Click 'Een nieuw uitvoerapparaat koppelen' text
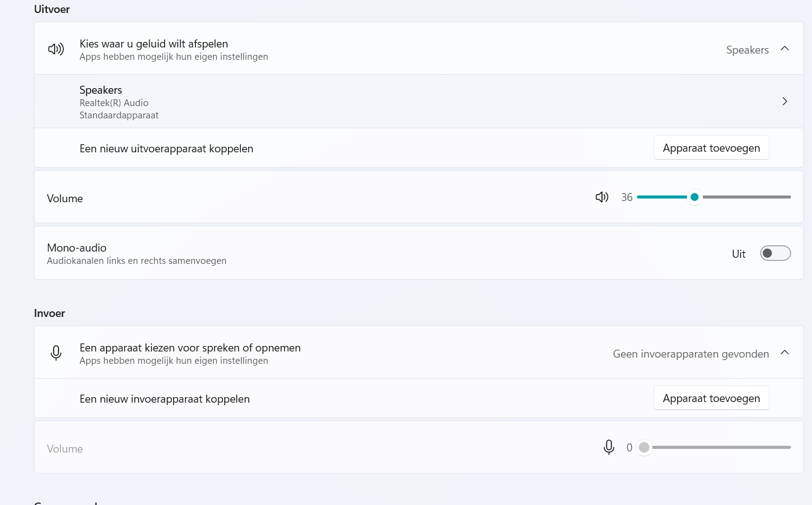The height and width of the screenshot is (505, 812). coord(166,149)
